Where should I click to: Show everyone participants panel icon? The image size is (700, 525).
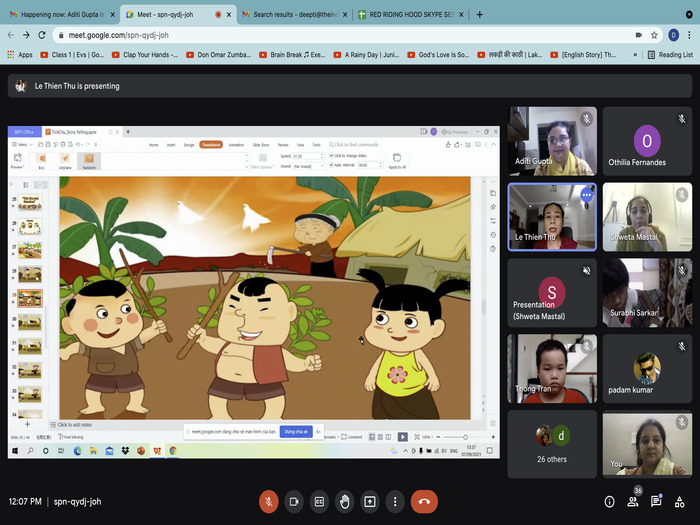[633, 502]
